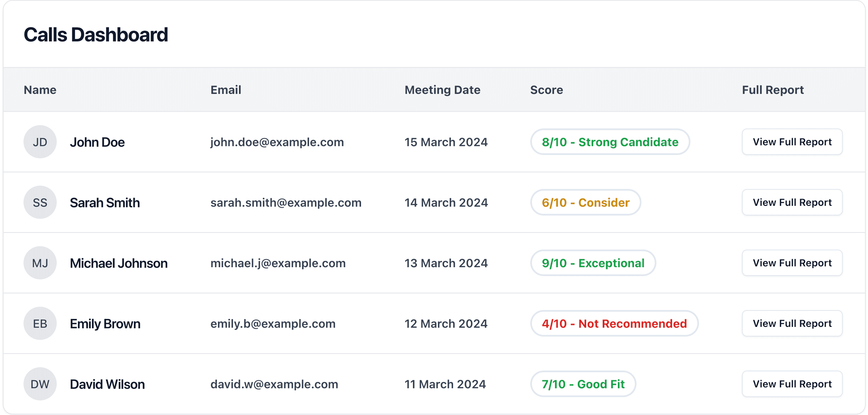Select the Michael Johnson name text
The height and width of the screenshot is (415, 868).
click(119, 263)
